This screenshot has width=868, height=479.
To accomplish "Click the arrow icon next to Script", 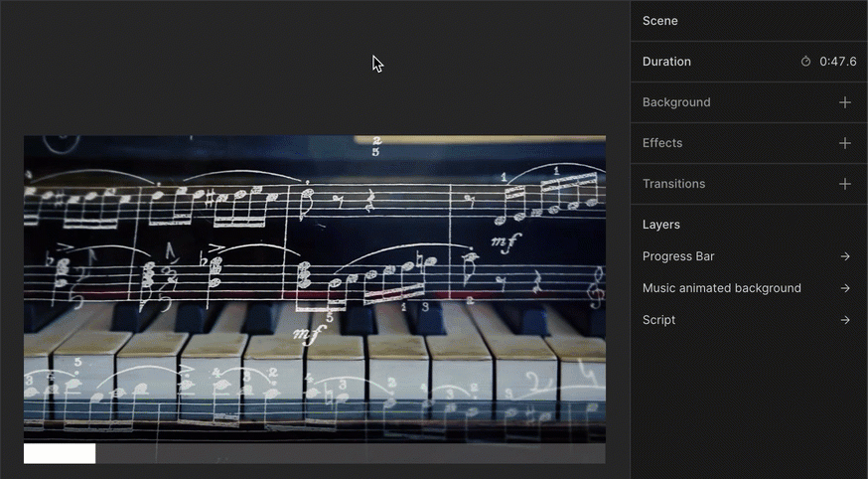I will [x=845, y=320].
